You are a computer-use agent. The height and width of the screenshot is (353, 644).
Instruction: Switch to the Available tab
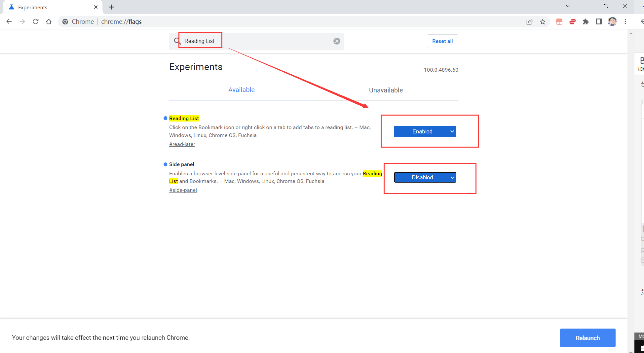(242, 90)
